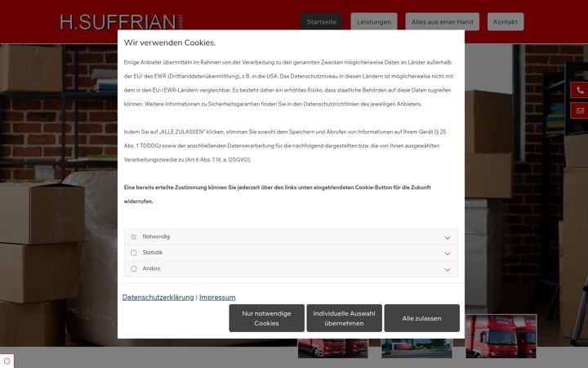
Task: Select the right-most red truck thumbnail
Action: pos(501,336)
